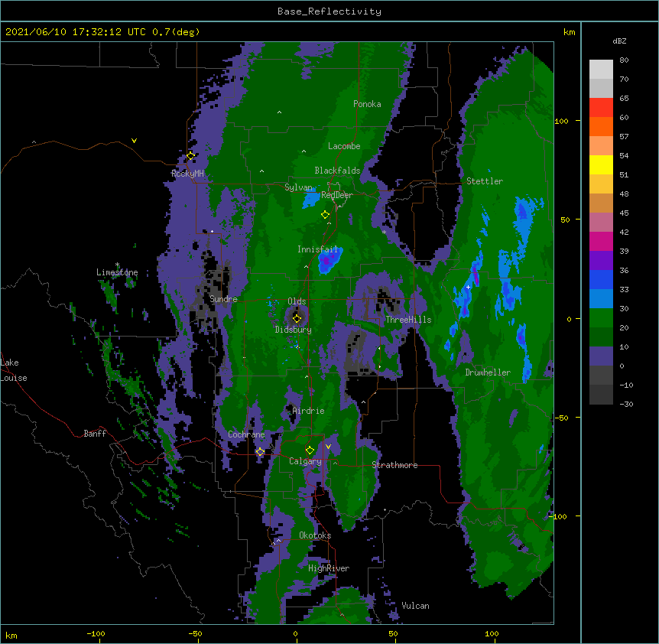Click the white asterisk above Limestone
The width and height of the screenshot is (659, 644).
[x=117, y=265]
